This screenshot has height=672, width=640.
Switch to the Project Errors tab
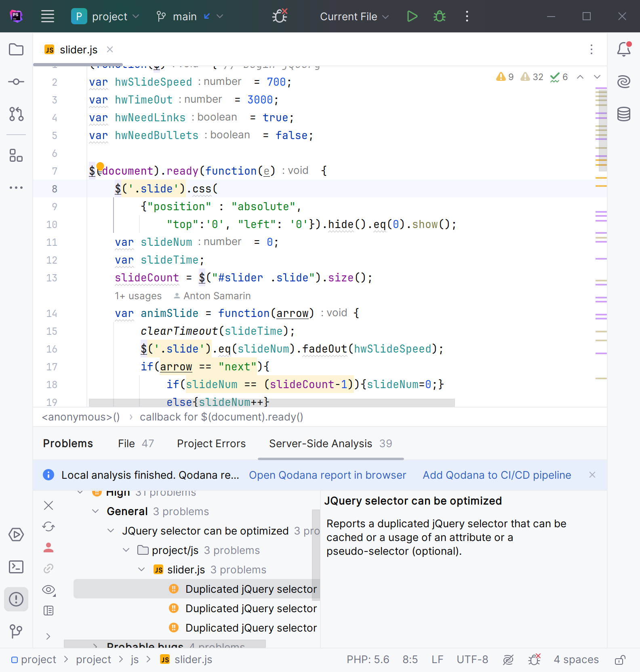[211, 444]
